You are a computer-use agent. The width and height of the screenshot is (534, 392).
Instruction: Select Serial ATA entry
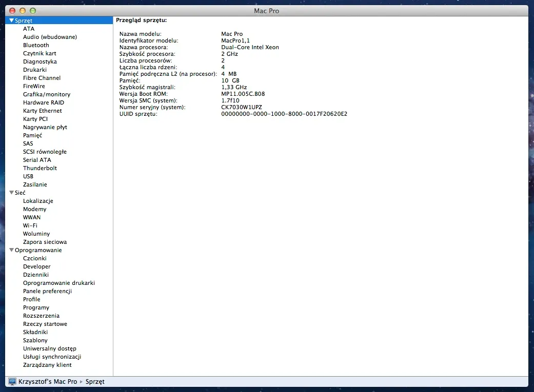tap(37, 160)
